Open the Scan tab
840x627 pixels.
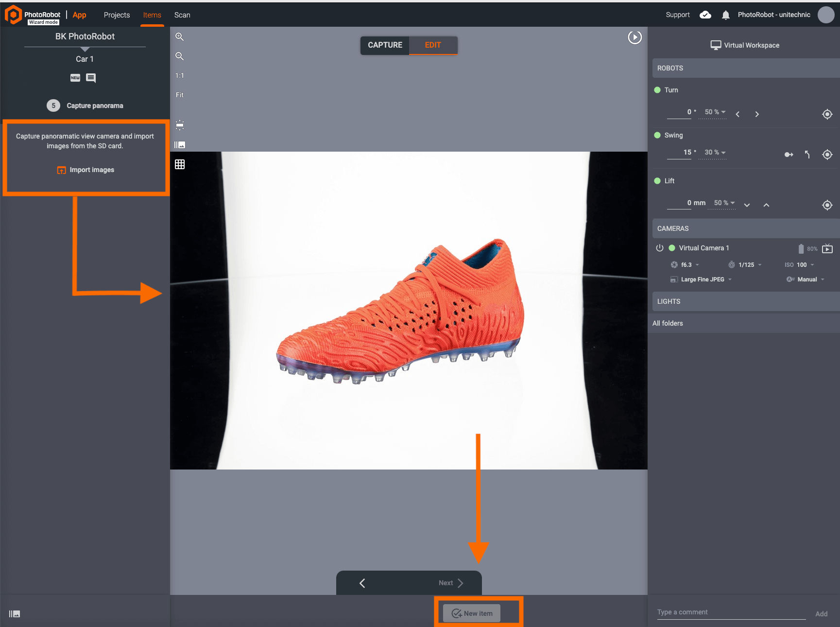click(182, 15)
